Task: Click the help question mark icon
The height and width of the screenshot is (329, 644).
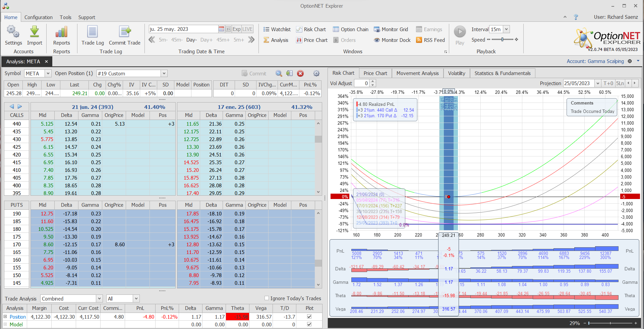Action: pos(576,17)
